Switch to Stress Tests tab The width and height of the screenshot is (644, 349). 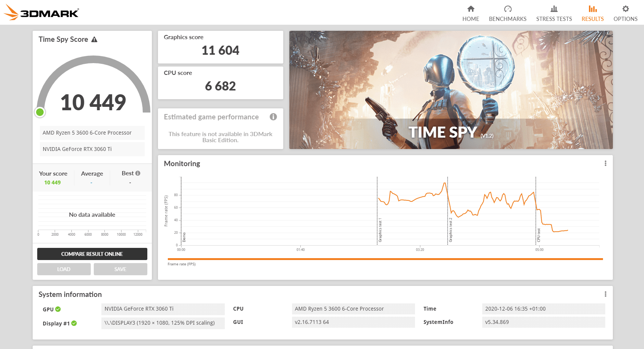(554, 13)
